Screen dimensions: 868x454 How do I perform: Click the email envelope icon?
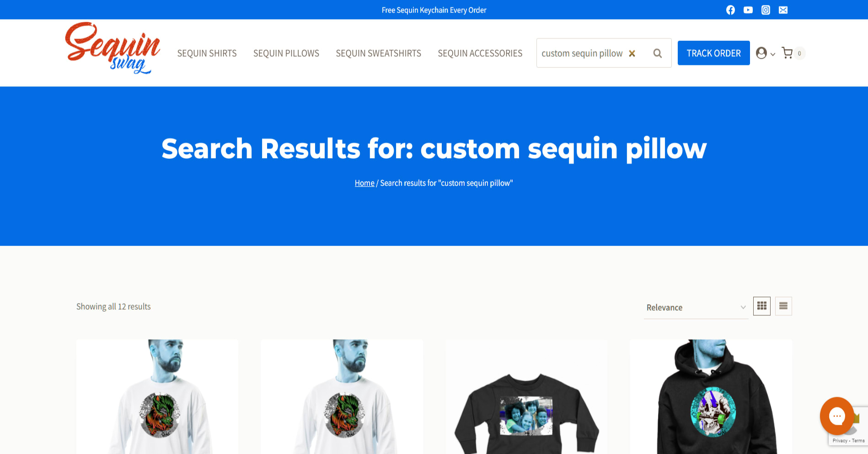[x=783, y=10]
